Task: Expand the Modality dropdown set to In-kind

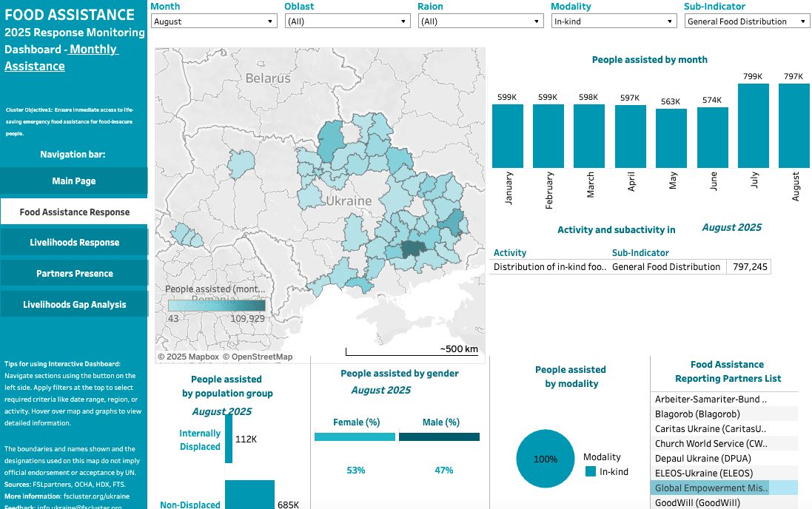Action: coord(614,21)
